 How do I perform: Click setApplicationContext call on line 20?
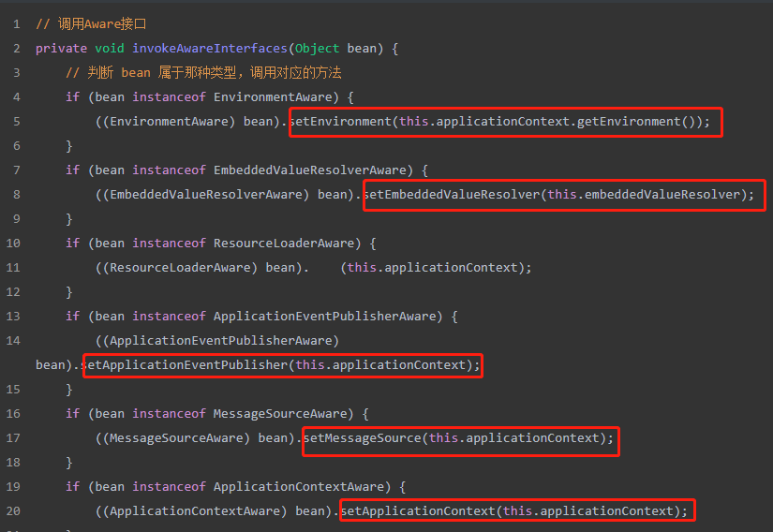[514, 511]
